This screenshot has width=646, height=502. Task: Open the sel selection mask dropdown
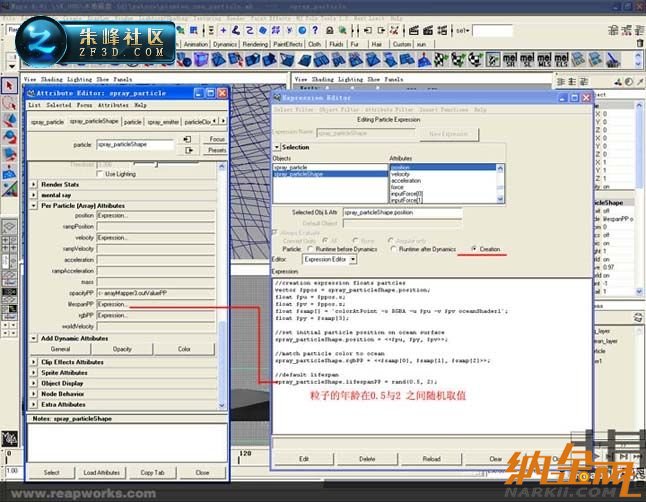(463, 30)
